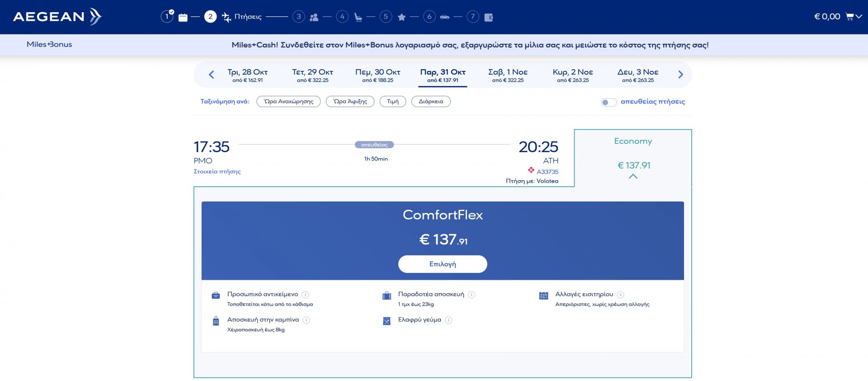
Task: Open the Στοιχεία πτήσης link
Action: tap(217, 172)
